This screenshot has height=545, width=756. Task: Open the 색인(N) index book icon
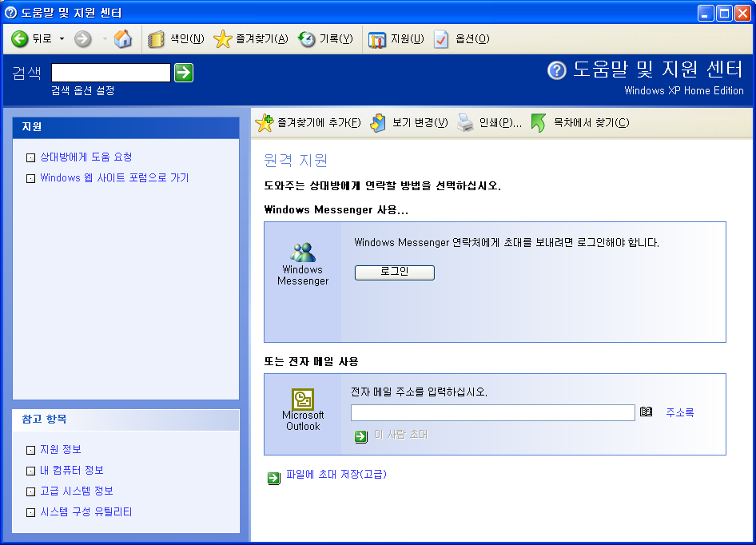pyautogui.click(x=156, y=39)
